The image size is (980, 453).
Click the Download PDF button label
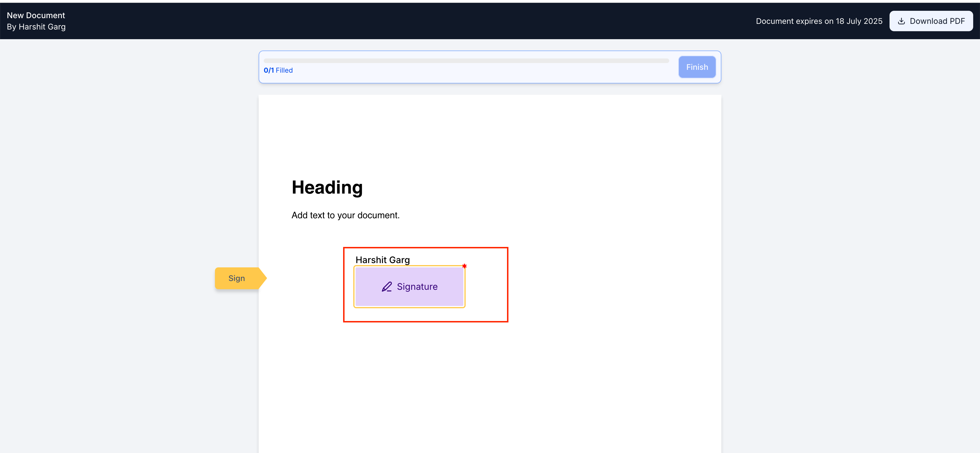point(937,21)
